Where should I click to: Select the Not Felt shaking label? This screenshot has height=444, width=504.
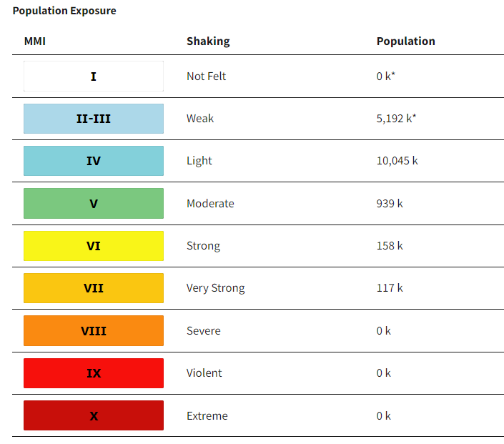[206, 76]
